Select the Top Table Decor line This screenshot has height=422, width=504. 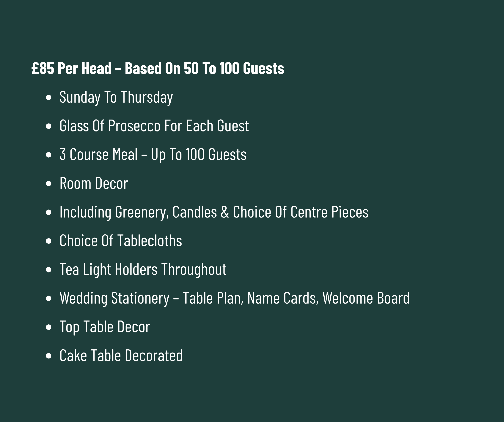click(x=105, y=327)
